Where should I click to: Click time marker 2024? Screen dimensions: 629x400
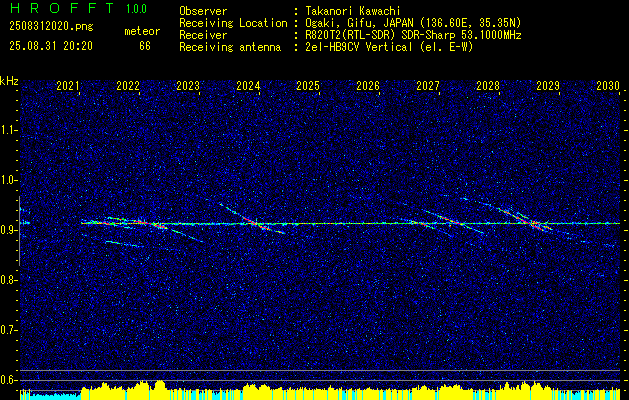[248, 85]
